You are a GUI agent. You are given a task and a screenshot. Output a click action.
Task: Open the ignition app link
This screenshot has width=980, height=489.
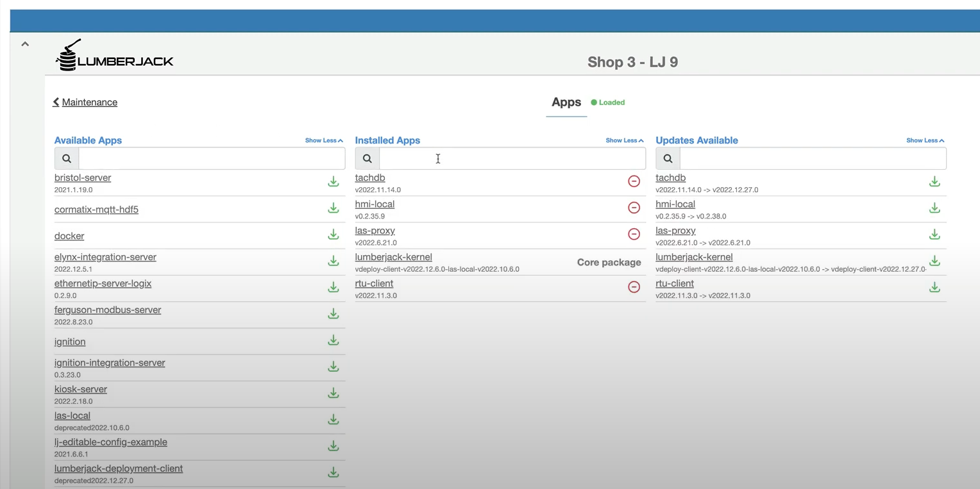click(x=70, y=342)
